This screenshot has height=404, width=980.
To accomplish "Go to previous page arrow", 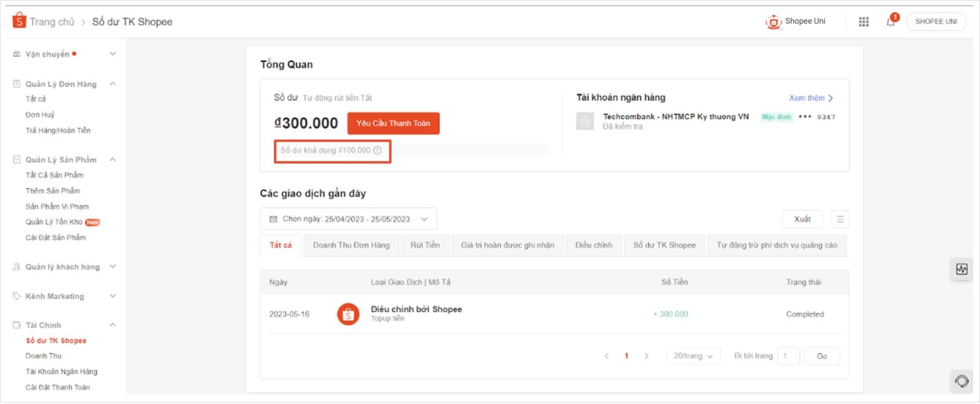I will tap(606, 356).
